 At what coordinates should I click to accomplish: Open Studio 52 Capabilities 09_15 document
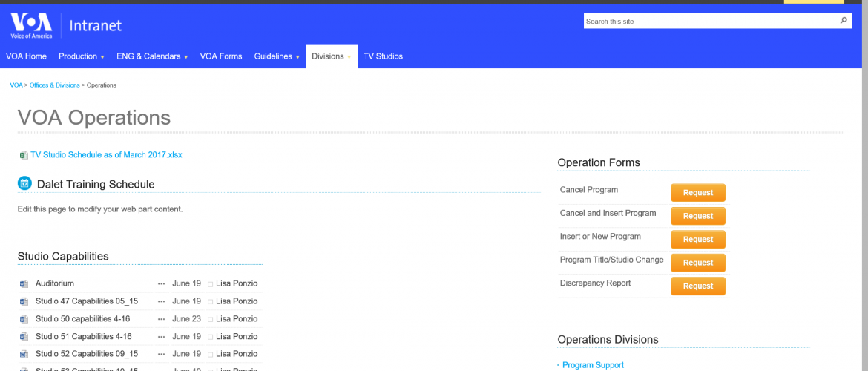point(87,354)
